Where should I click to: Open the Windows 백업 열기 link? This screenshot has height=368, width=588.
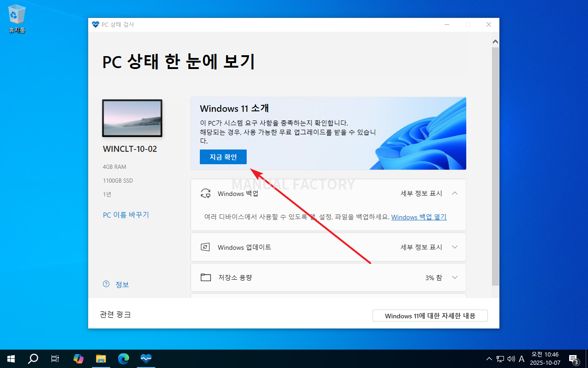pyautogui.click(x=418, y=217)
